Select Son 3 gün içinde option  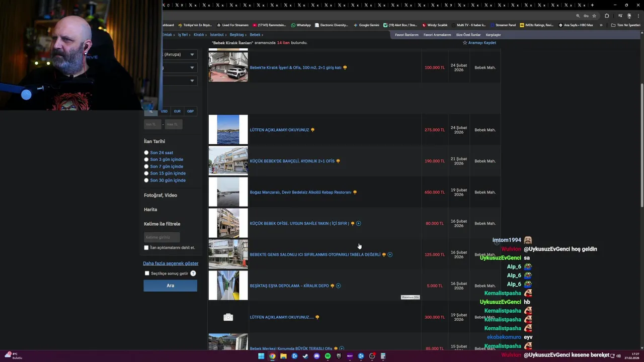(x=146, y=159)
